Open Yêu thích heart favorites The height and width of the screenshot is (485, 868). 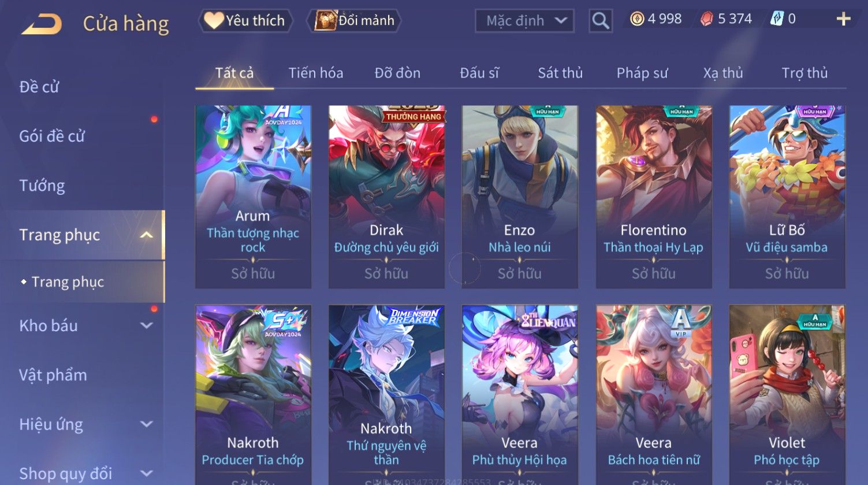tap(214, 20)
